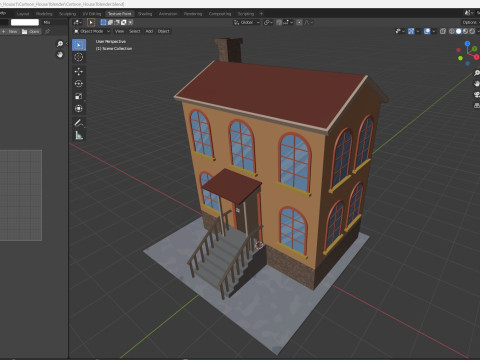
Task: Click the pin image icon
Action: [48, 31]
